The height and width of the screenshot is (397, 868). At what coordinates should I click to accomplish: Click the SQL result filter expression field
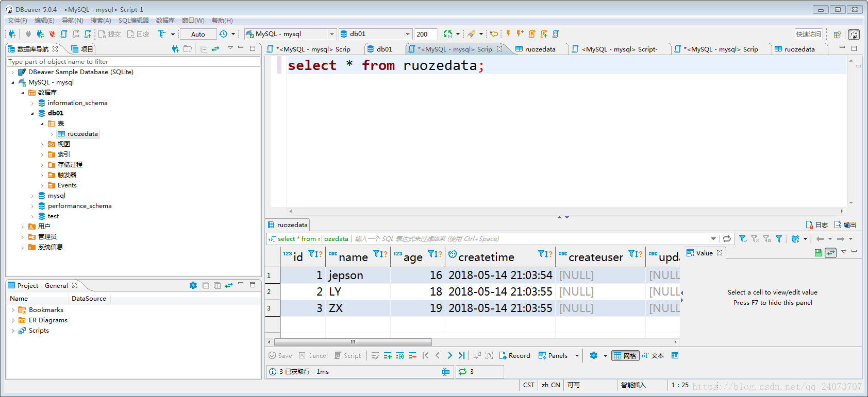[531, 239]
